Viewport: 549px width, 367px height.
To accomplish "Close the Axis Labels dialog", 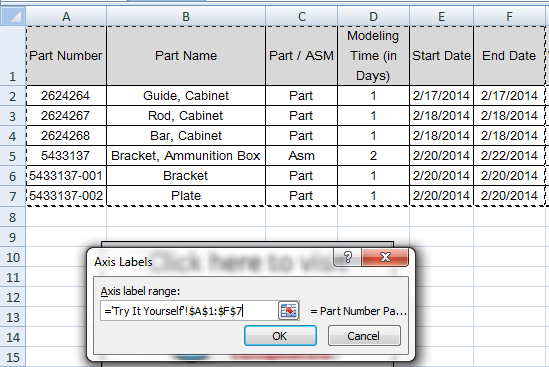I will 385,257.
